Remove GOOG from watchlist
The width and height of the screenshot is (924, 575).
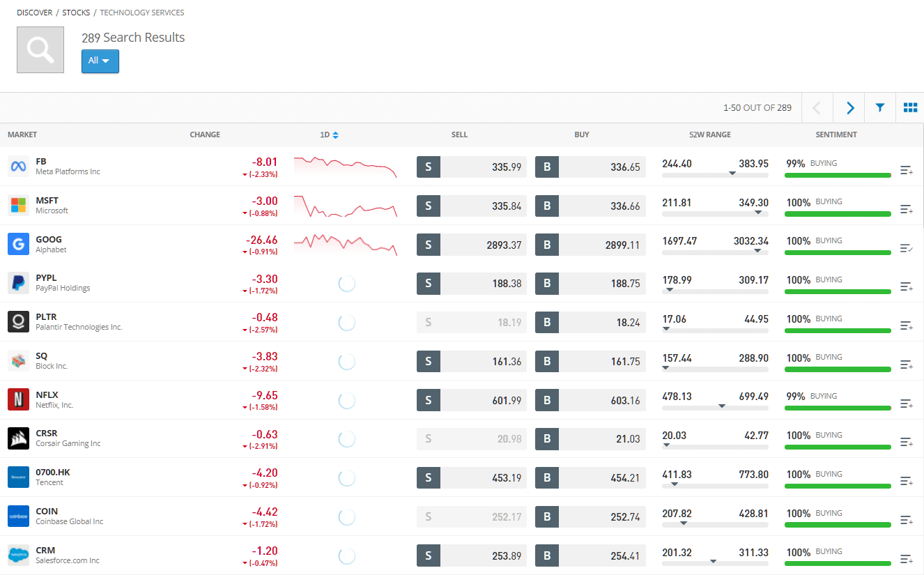(x=907, y=248)
